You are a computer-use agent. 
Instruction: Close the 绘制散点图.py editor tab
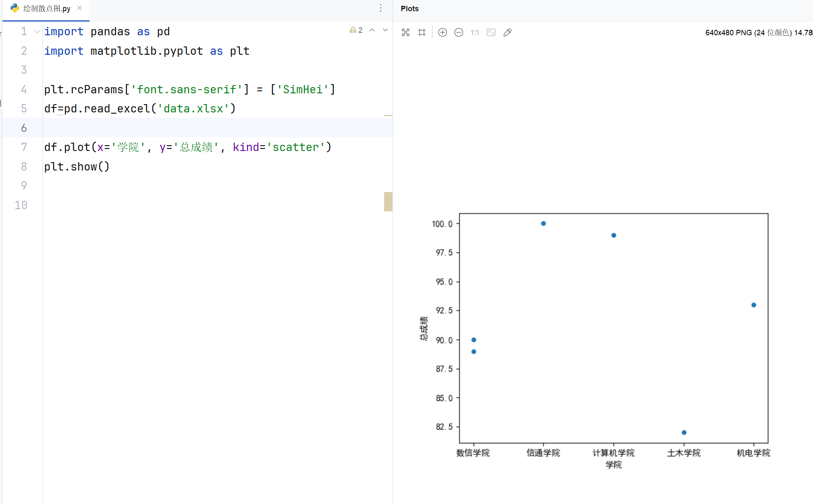click(x=80, y=8)
